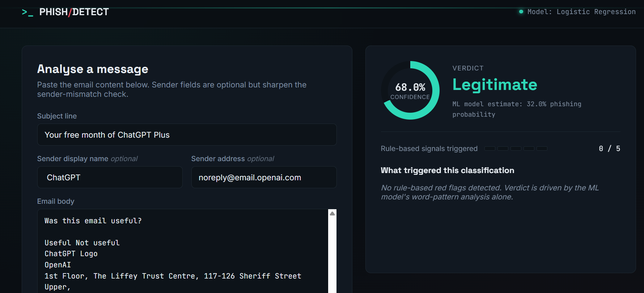The width and height of the screenshot is (644, 293).
Task: Click the rule-based signals segment bar
Action: [516, 148]
